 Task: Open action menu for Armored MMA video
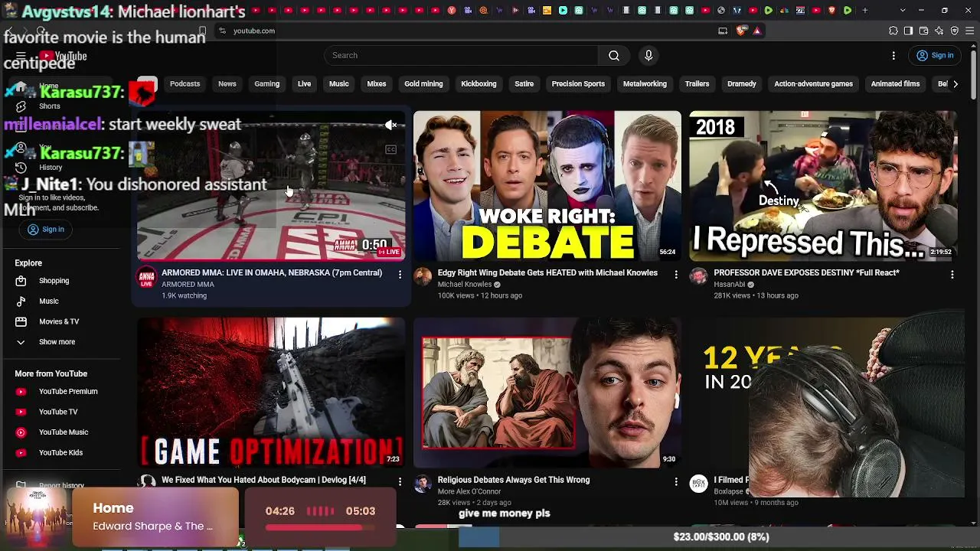click(x=400, y=274)
